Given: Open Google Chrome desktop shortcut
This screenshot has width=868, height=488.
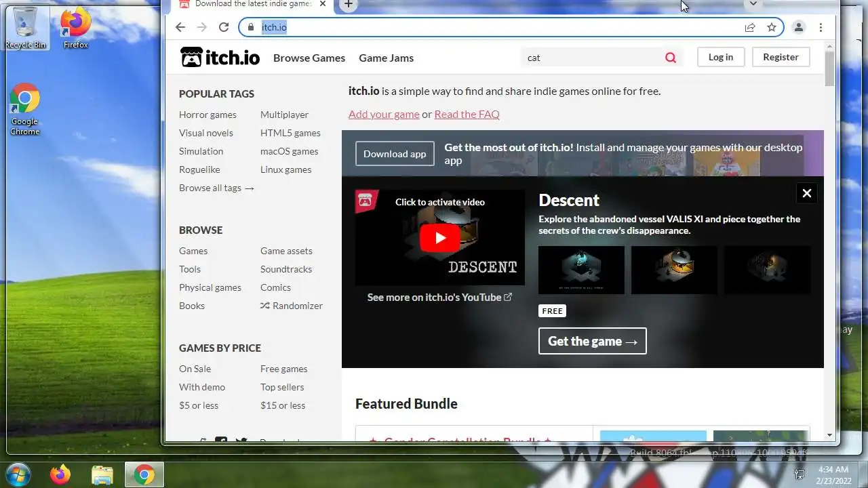Looking at the screenshot, I should point(25,110).
